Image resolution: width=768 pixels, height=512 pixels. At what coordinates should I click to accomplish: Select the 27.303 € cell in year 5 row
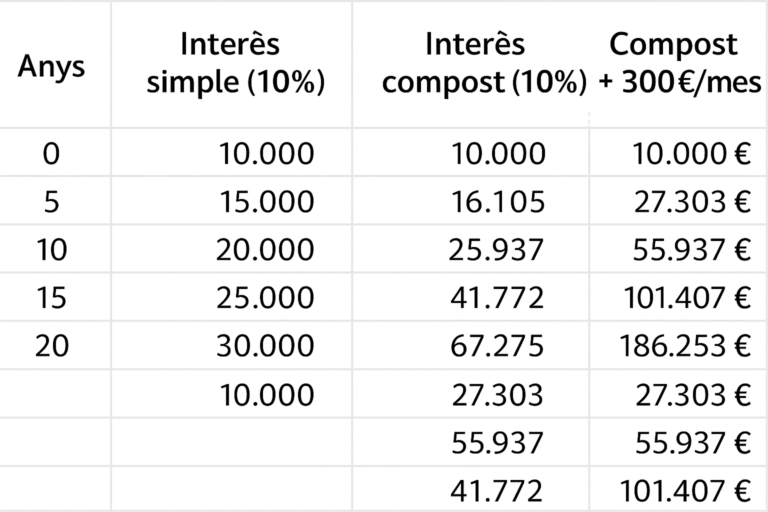click(x=692, y=202)
